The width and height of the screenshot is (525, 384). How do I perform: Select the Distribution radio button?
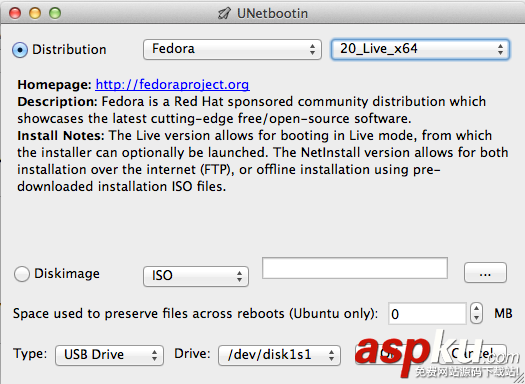(x=20, y=50)
